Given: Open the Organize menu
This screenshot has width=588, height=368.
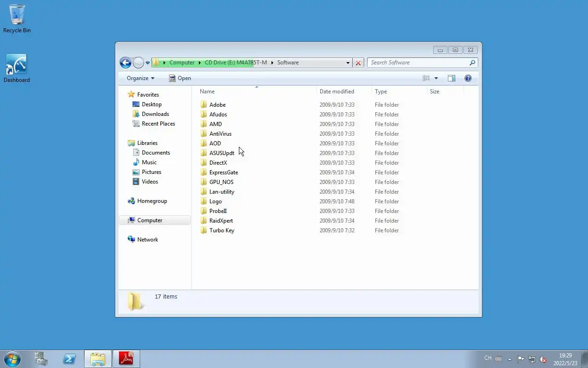Looking at the screenshot, I should [x=141, y=78].
